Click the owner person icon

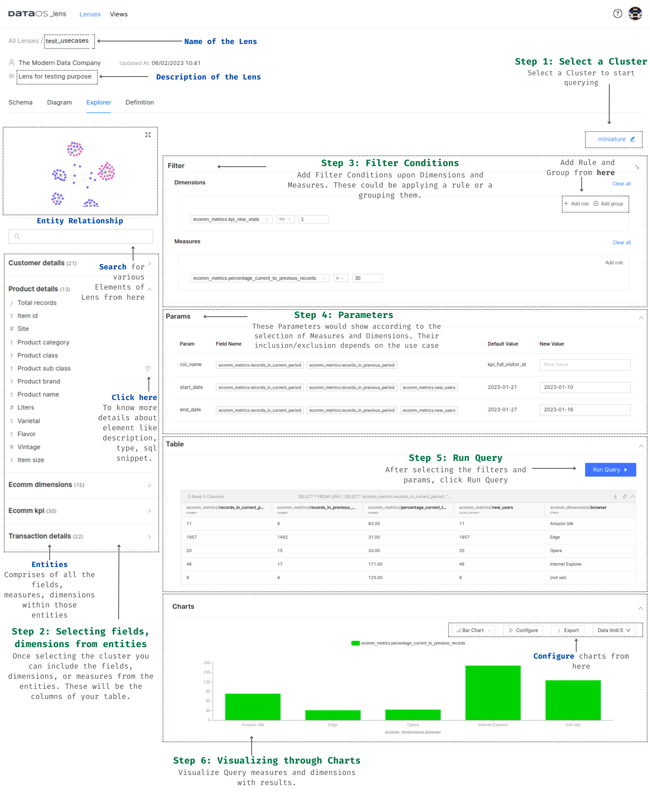pyautogui.click(x=12, y=63)
